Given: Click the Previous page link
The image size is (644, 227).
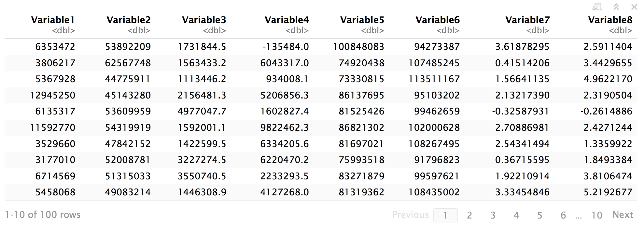Looking at the screenshot, I should point(411,215).
